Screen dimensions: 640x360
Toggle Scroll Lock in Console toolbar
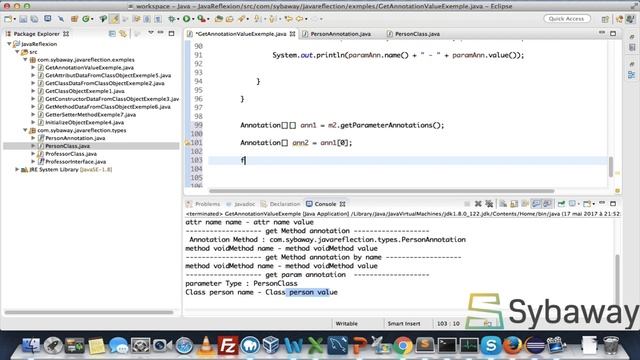pyautogui.click(x=514, y=204)
